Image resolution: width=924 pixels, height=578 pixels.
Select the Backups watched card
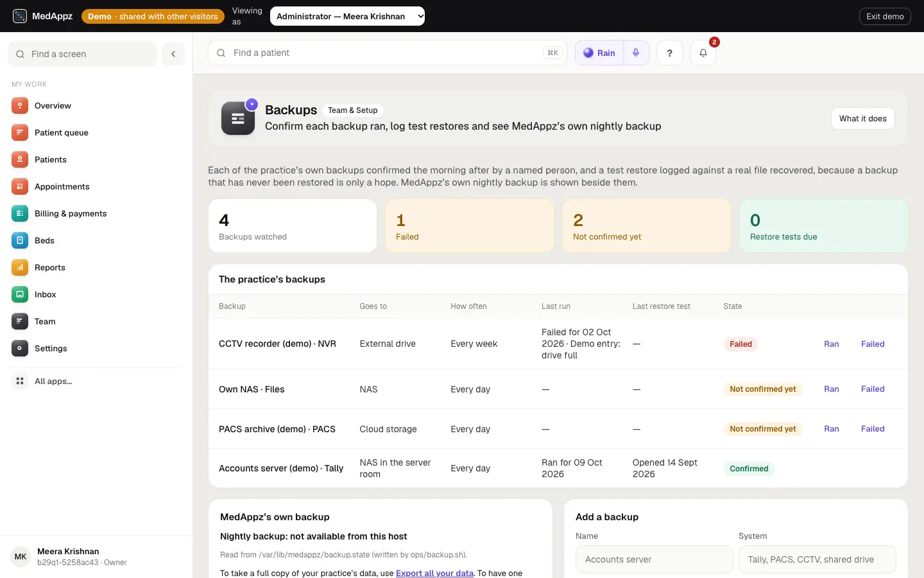[293, 225]
